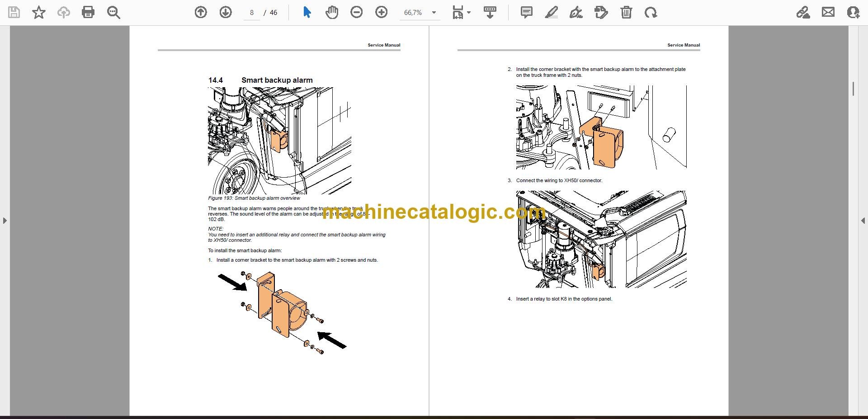The width and height of the screenshot is (868, 419).
Task: Rotate the page view
Action: tap(651, 12)
